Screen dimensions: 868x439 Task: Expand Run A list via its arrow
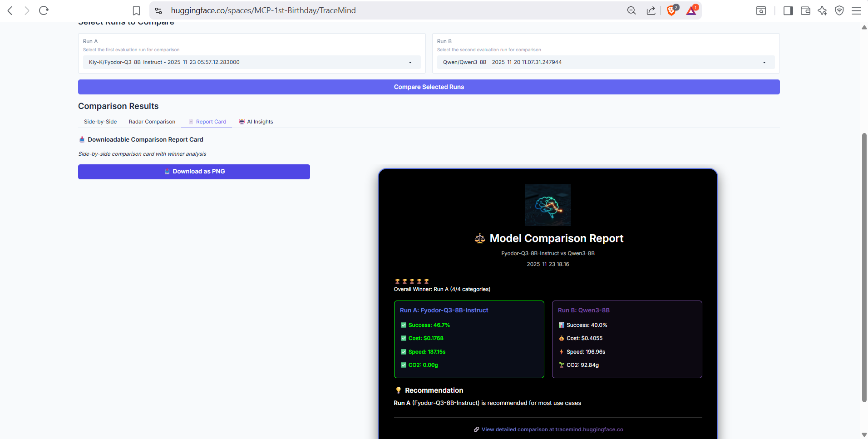click(x=410, y=63)
